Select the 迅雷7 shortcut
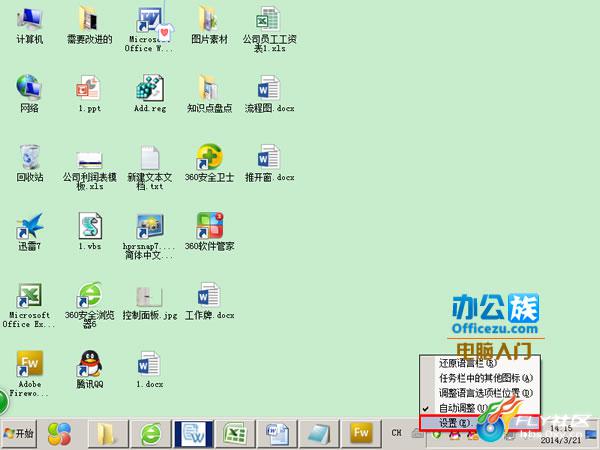Screen dimensions: 600x450 click(x=29, y=232)
